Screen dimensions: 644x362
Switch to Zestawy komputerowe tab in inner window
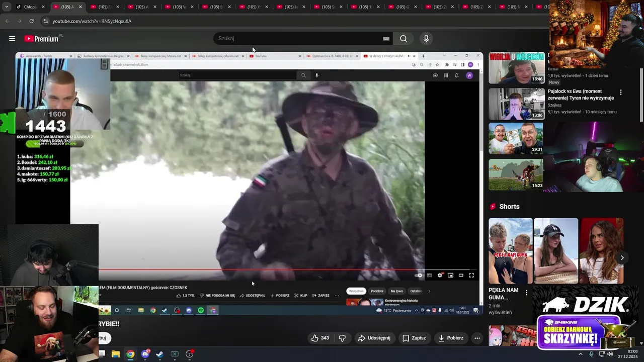[x=104, y=56]
